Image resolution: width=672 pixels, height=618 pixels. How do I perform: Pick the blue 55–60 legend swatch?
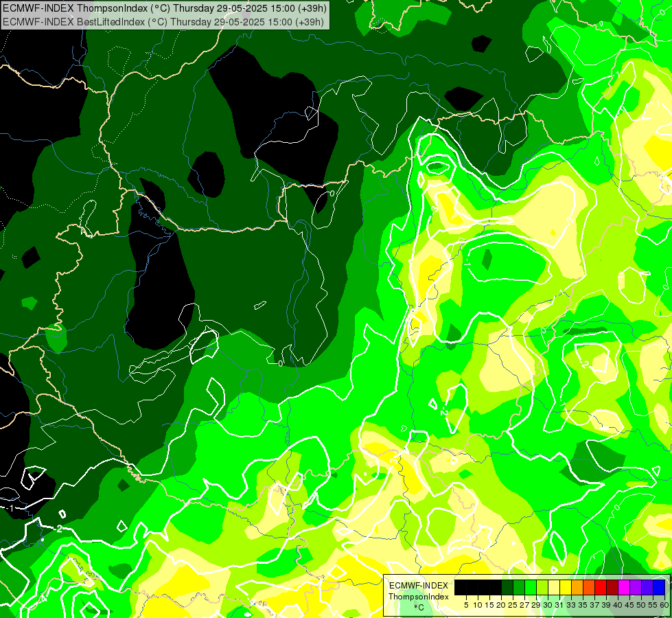[659, 587]
